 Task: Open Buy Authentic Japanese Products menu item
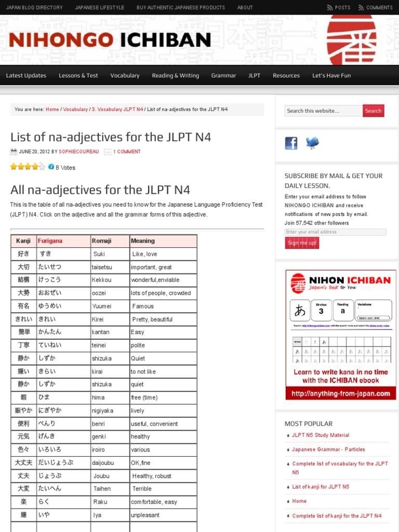click(x=180, y=7)
